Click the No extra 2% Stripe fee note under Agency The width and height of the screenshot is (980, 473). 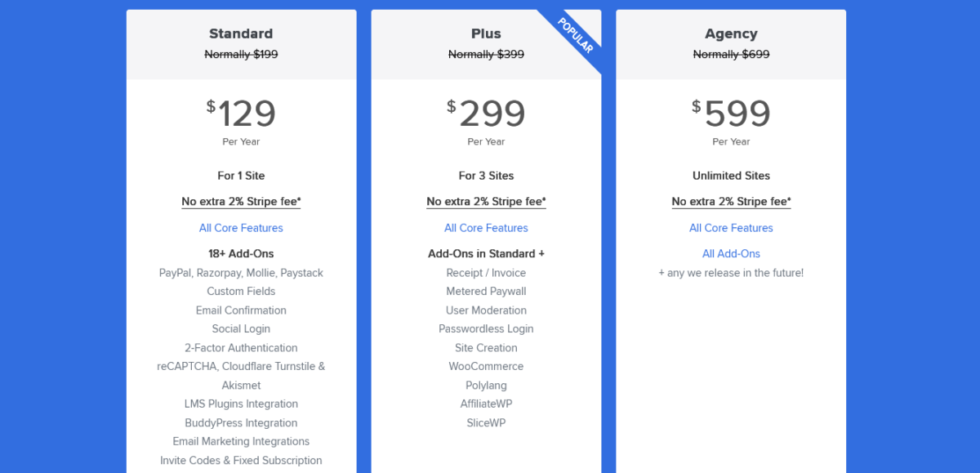point(731,202)
